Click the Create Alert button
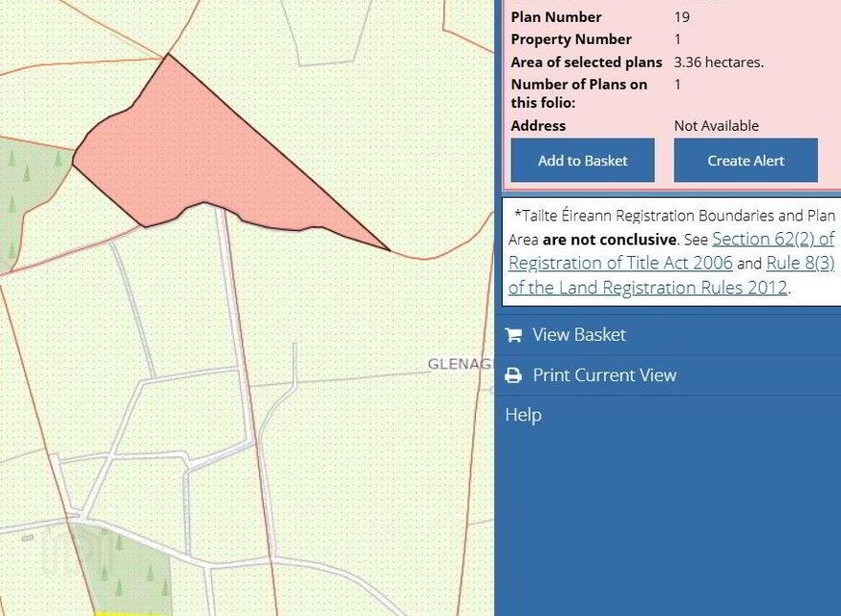The image size is (841, 616). click(x=745, y=160)
